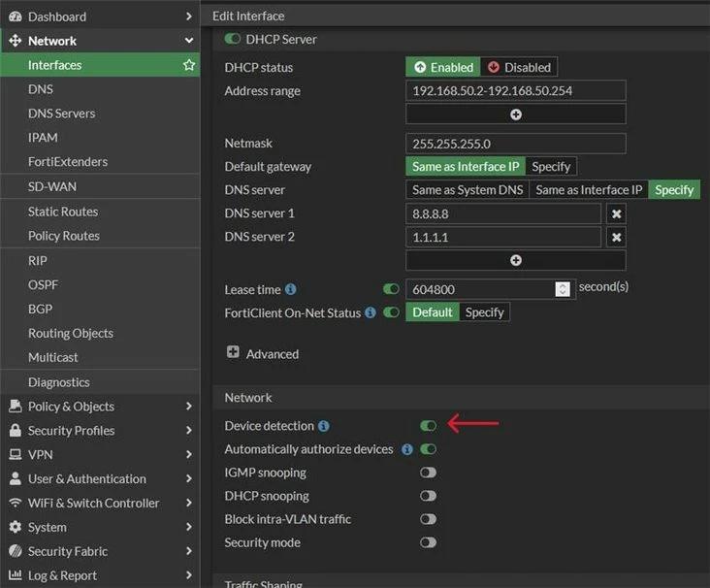Click the Log & Report chart icon
Viewport: 710px width, 588px height.
15,574
